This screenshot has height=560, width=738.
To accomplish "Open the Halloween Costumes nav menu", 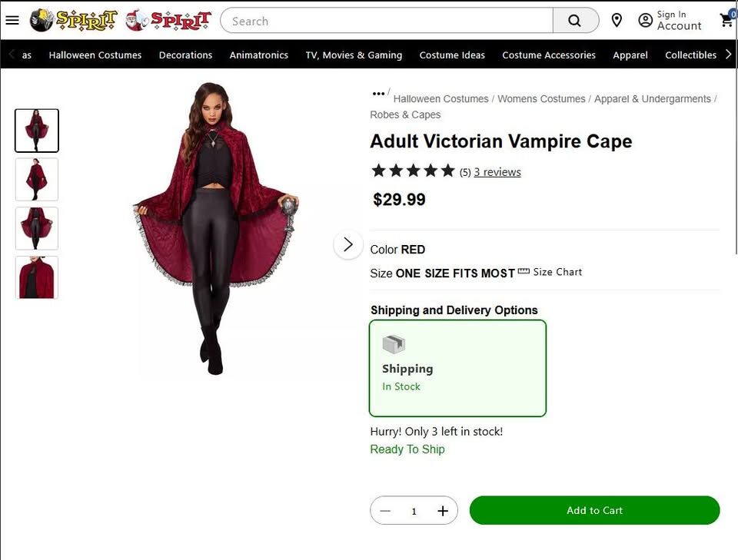I will click(x=95, y=55).
